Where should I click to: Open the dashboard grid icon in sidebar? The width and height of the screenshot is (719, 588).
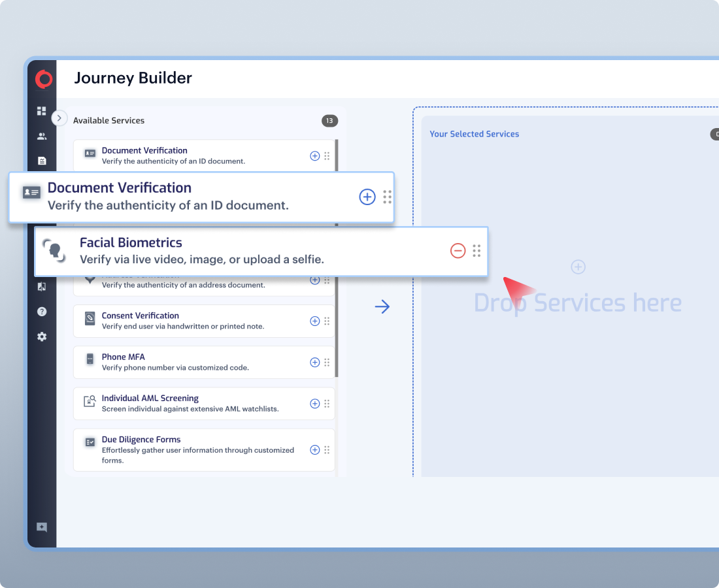pos(42,111)
